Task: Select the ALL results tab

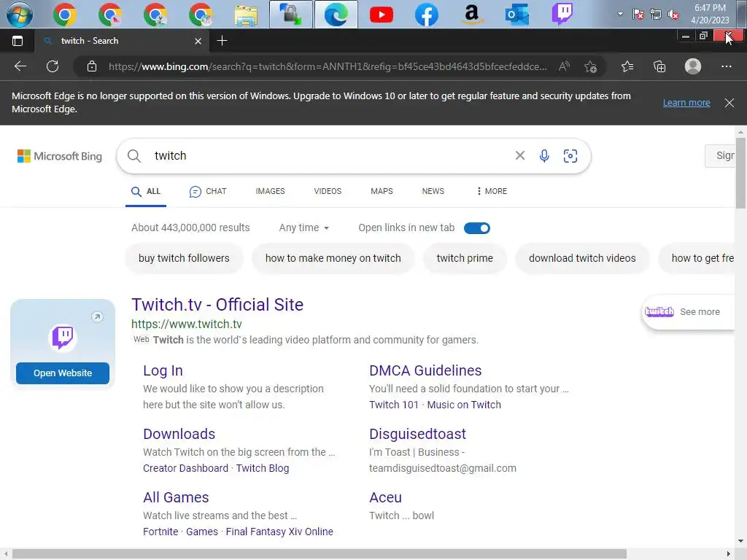Action: click(x=146, y=192)
